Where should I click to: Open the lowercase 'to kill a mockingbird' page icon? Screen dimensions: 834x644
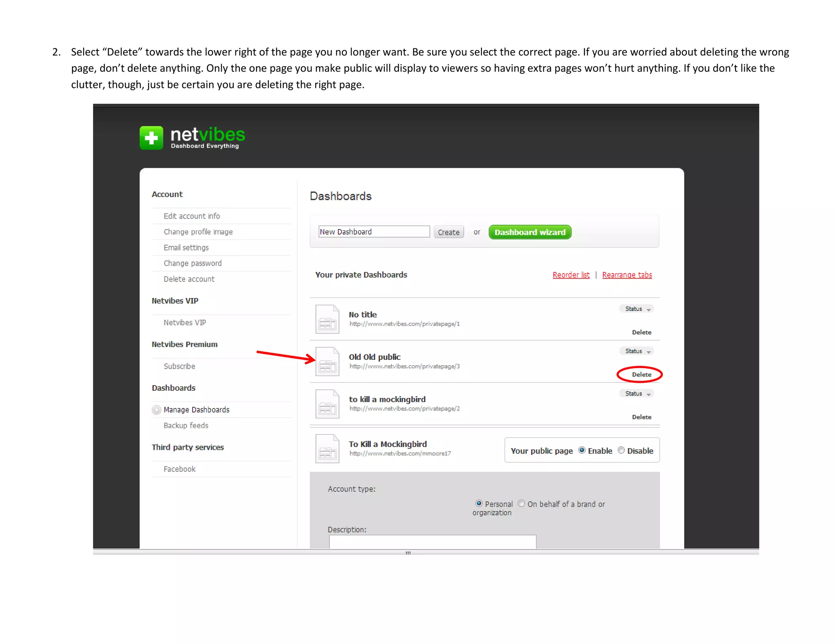point(327,404)
